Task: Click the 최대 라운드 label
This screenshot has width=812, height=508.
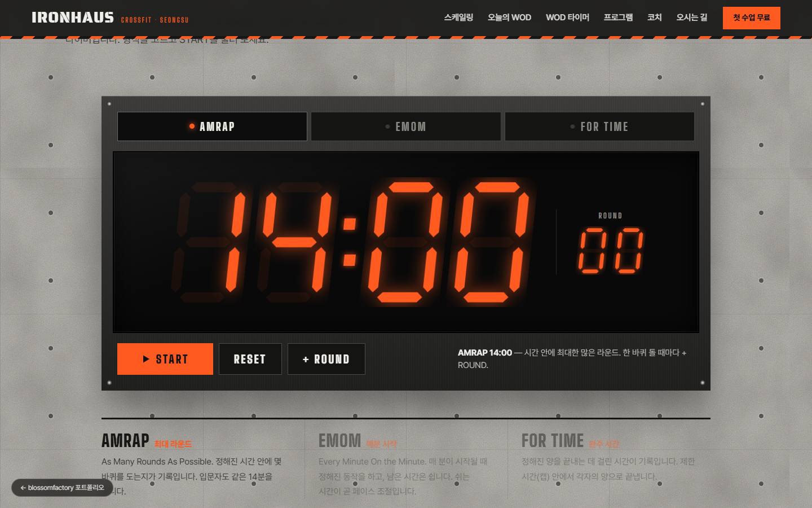Action: [x=173, y=444]
